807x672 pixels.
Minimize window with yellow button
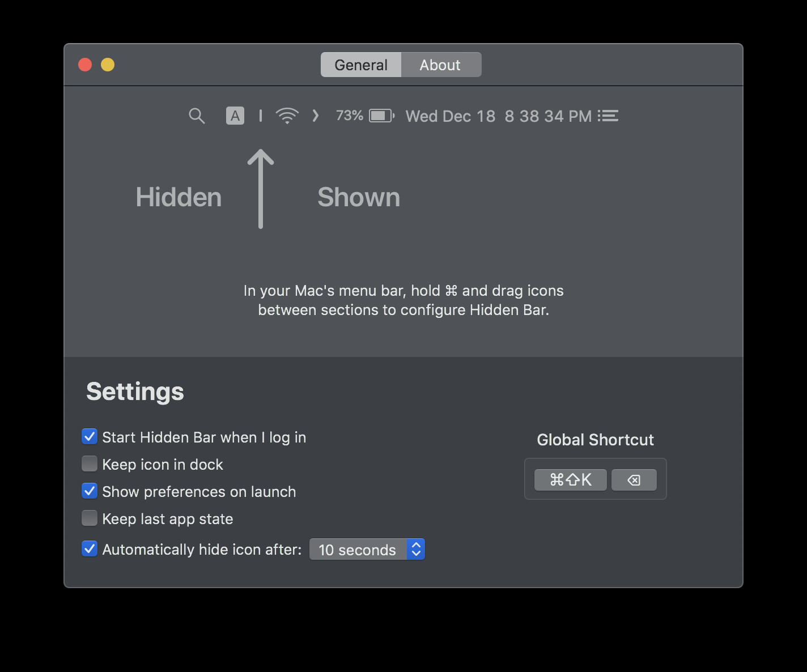[x=108, y=65]
